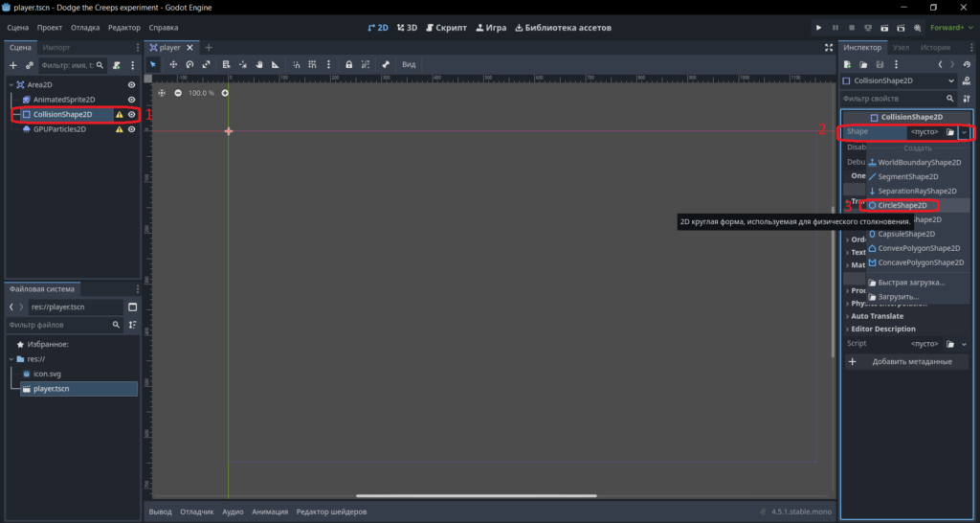Select the Rotate mode tool
Viewport: 980px width, 523px height.
(x=190, y=64)
